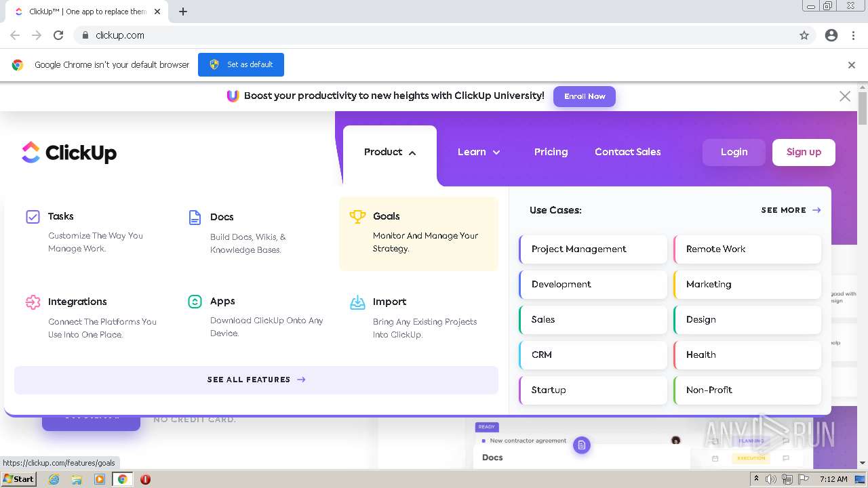Close the ClickUp University banner
Screen dimensions: 868x488
(845, 96)
